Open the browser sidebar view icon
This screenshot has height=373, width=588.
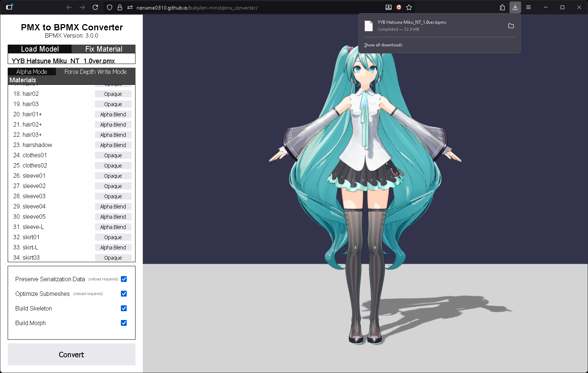tap(9, 7)
